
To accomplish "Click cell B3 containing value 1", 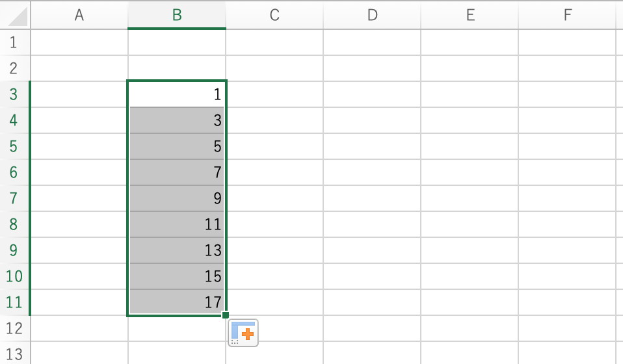I will click(177, 95).
